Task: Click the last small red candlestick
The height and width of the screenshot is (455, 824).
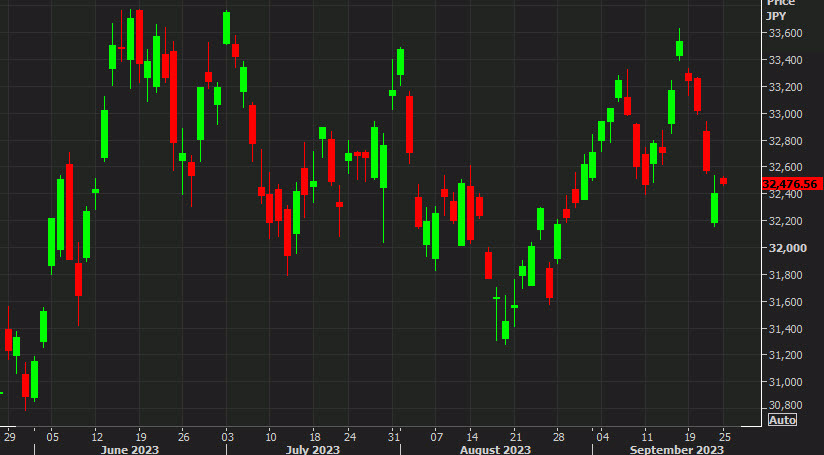Action: 723,181
